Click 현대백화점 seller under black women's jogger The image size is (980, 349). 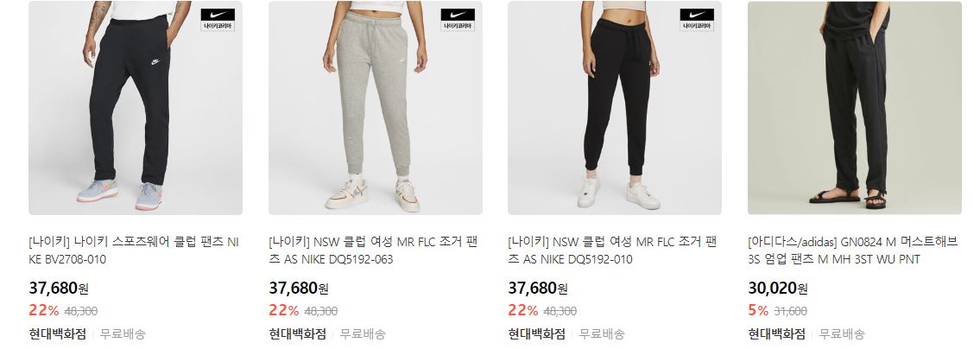click(537, 334)
